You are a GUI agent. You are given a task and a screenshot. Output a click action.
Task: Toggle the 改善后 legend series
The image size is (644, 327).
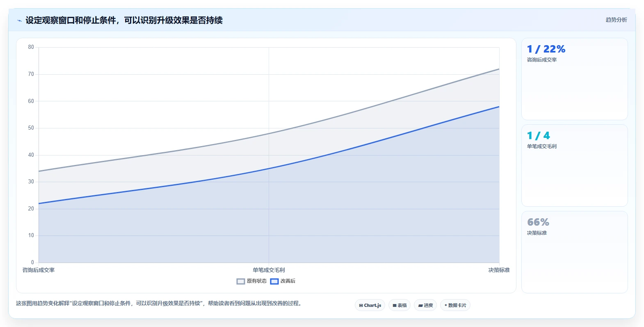283,281
